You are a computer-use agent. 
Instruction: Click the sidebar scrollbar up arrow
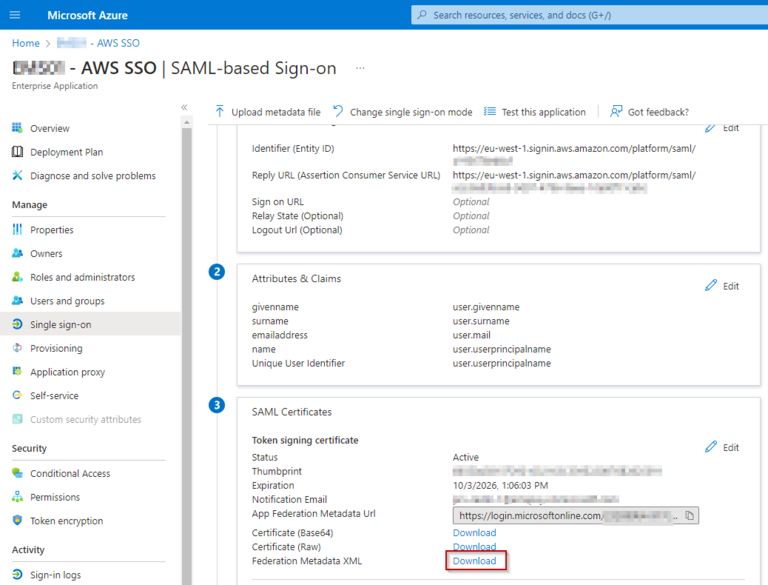pyautogui.click(x=187, y=122)
